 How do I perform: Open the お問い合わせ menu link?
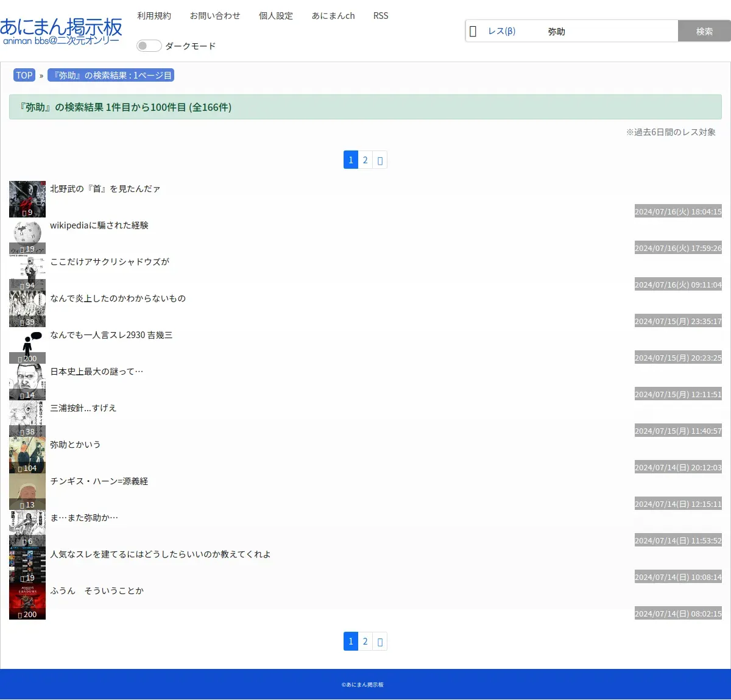click(215, 16)
